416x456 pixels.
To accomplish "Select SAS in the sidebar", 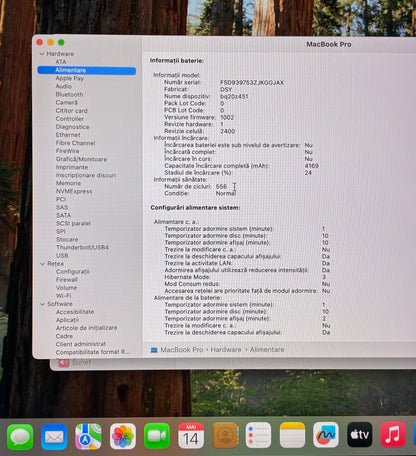I will click(62, 207).
